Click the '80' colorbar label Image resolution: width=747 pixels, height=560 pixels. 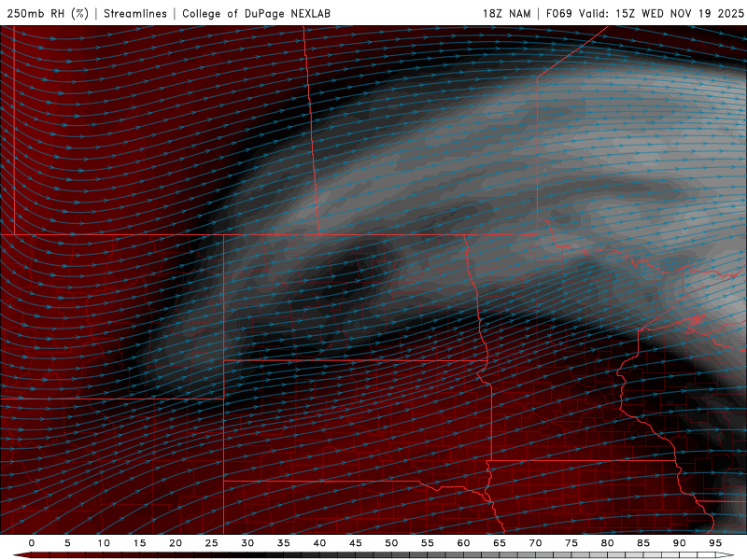click(x=607, y=543)
